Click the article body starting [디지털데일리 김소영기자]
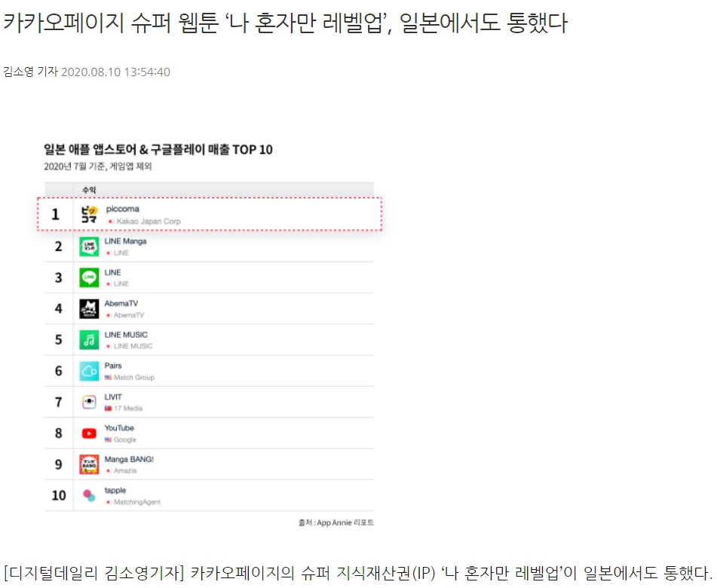 (357, 573)
